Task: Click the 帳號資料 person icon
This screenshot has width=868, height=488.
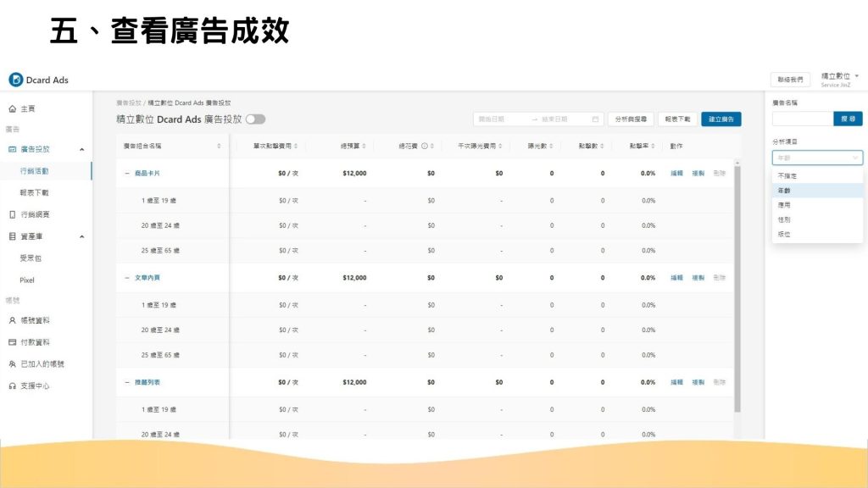Action: tap(12, 320)
